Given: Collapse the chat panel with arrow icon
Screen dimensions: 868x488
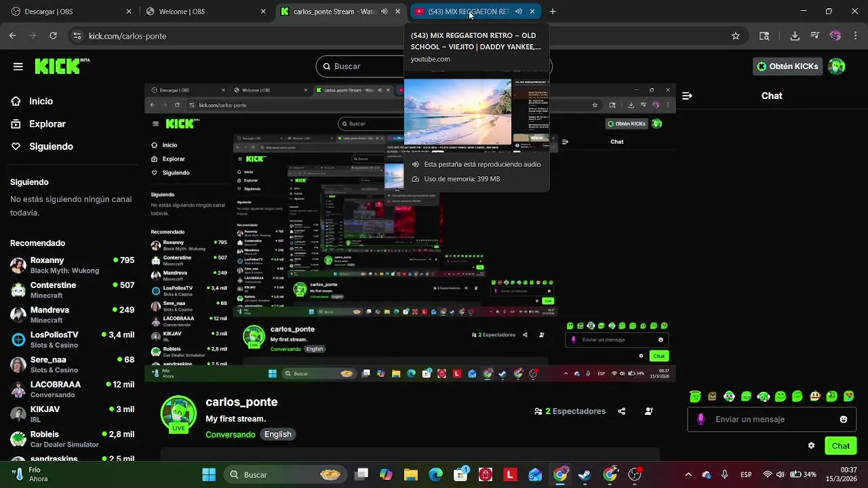Looking at the screenshot, I should click(687, 96).
